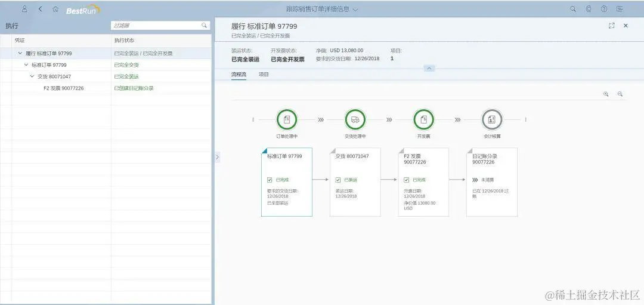Open the 交货 80071047 flow card
Viewport: 644px width, 305px height.
355,182
